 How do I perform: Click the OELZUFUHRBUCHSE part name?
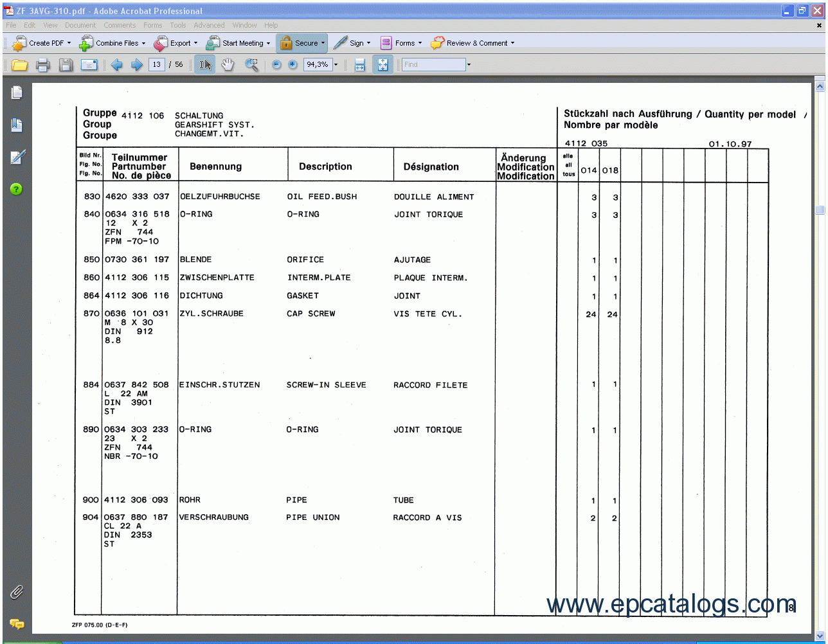pos(220,197)
